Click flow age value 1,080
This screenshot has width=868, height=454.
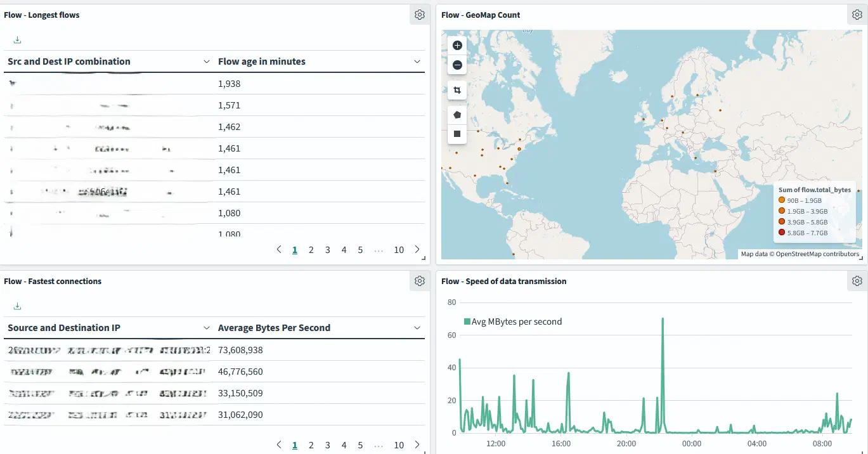click(x=229, y=213)
